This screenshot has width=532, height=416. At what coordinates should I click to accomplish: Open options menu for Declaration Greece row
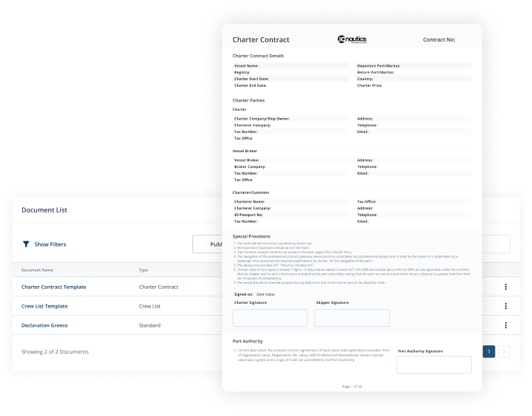(505, 325)
